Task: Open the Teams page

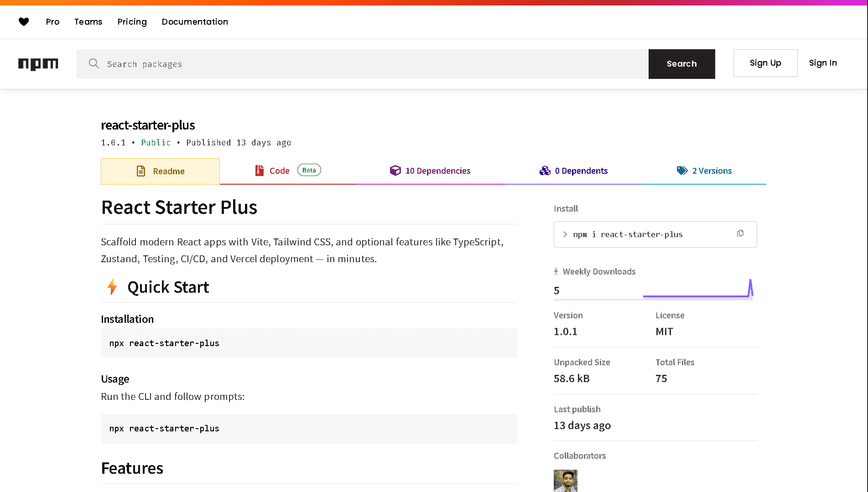Action: point(88,21)
